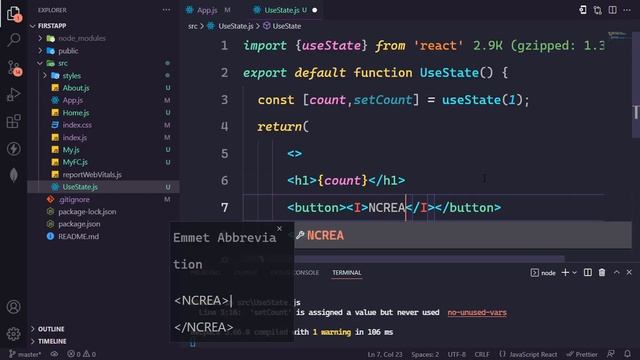640x360 pixels.
Task: Open the Run and Debug view
Action: [x=13, y=94]
